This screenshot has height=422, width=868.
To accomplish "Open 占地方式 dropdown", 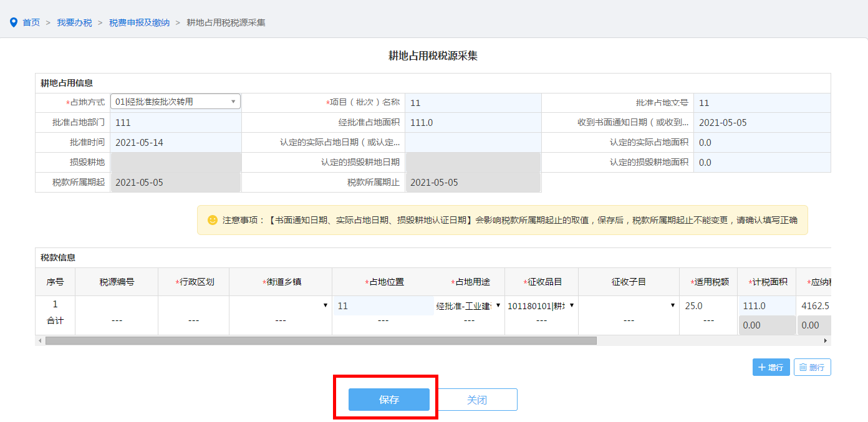I will click(175, 102).
